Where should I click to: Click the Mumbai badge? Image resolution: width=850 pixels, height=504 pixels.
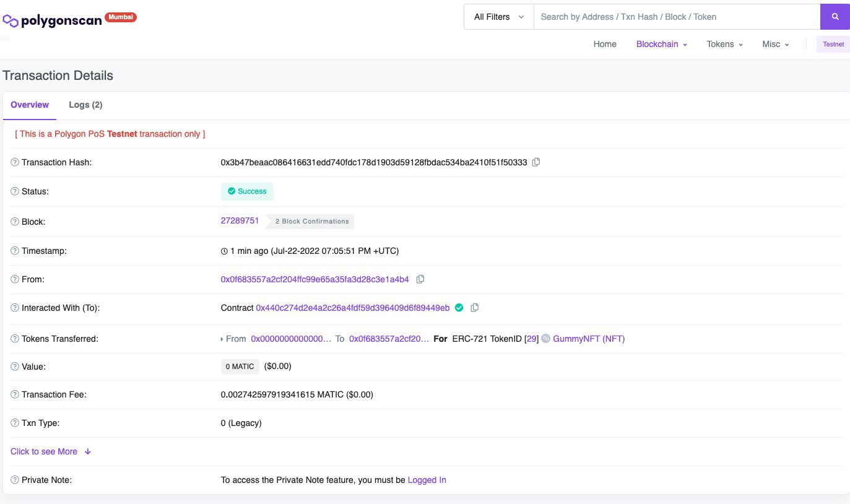121,17
